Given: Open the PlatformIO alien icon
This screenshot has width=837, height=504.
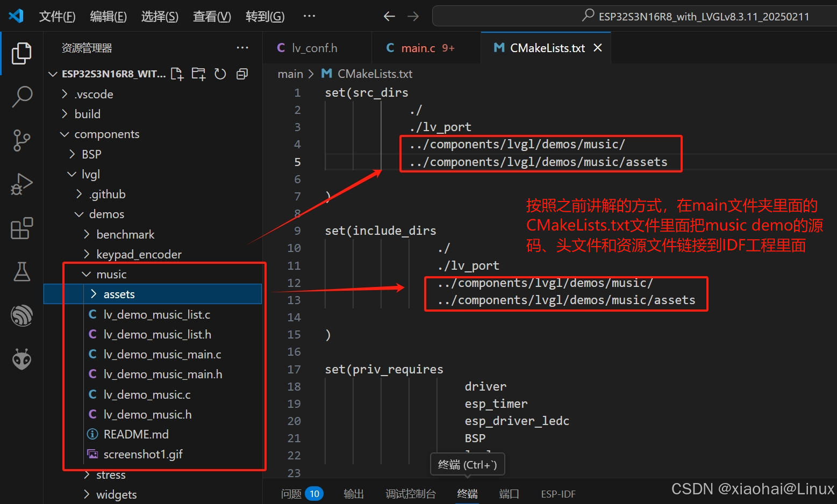Looking at the screenshot, I should pyautogui.click(x=22, y=359).
